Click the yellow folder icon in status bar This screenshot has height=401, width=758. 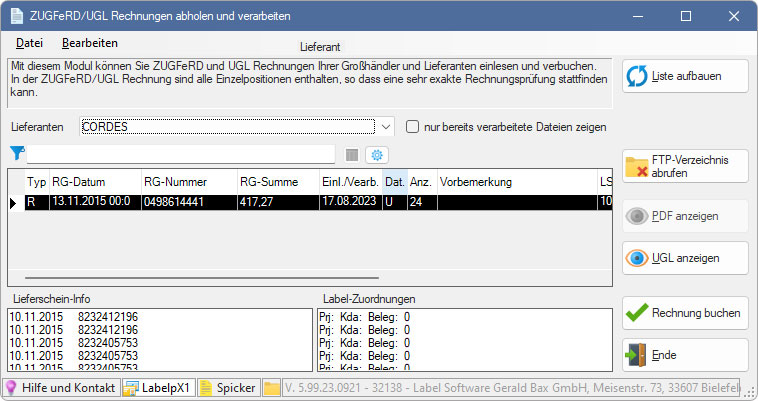271,388
